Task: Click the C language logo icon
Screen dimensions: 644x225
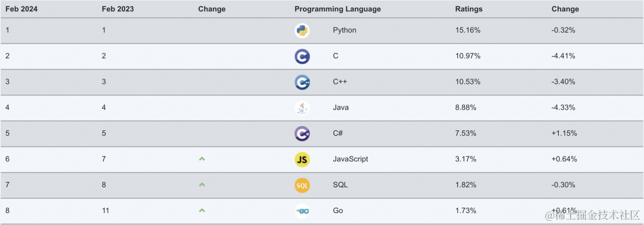Action: point(302,57)
